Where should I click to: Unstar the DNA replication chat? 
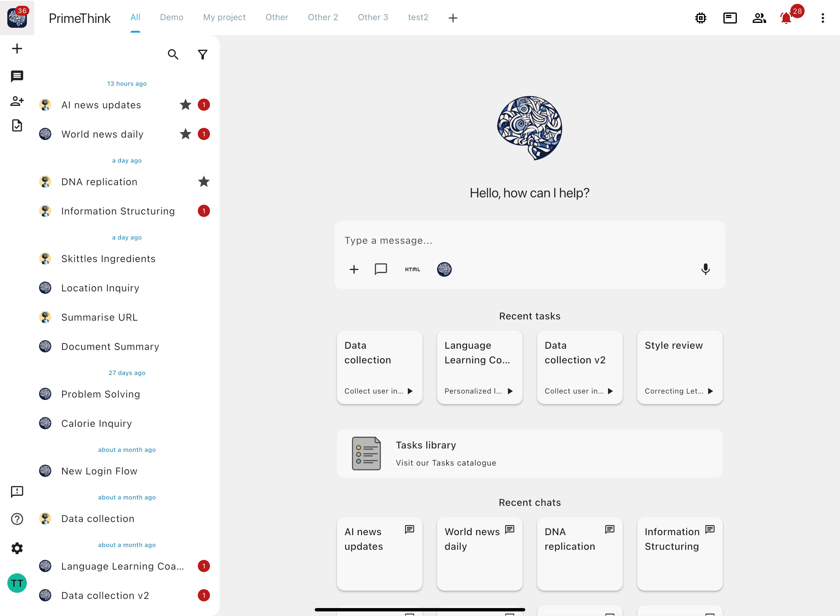coord(204,182)
